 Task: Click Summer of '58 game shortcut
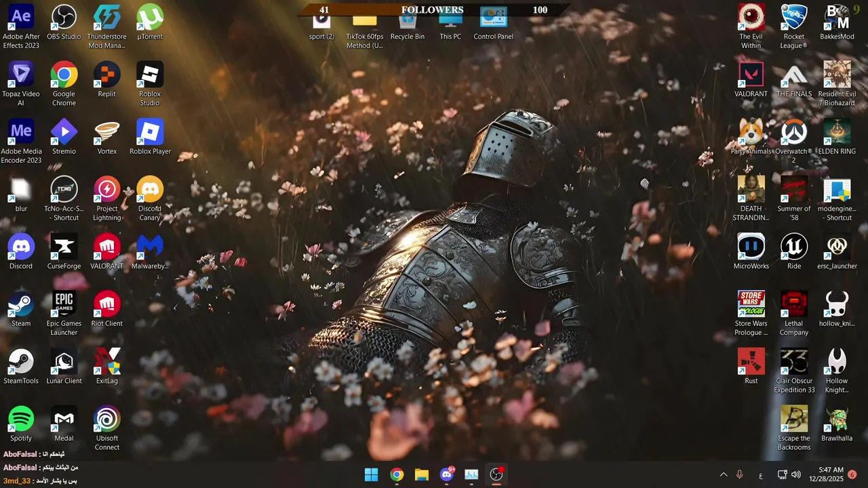coord(793,199)
